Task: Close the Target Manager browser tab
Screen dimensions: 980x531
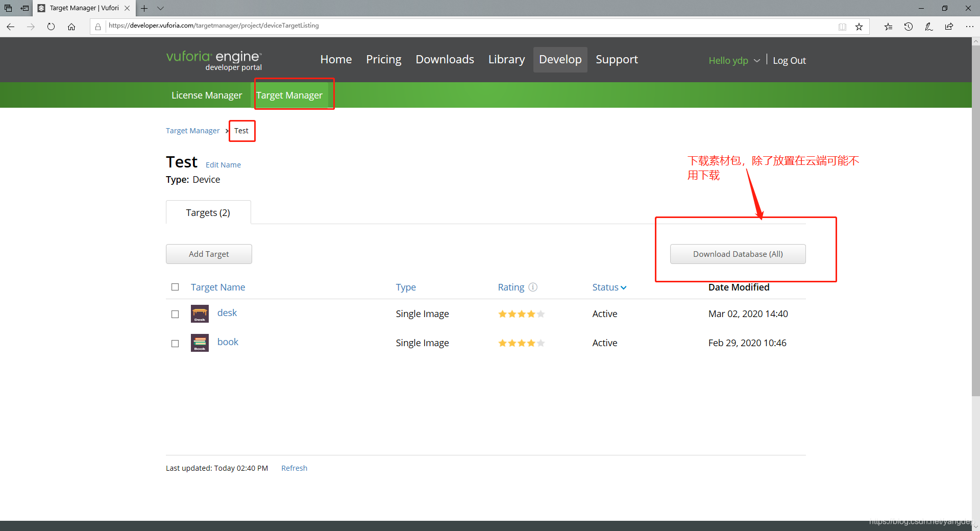Action: pos(127,8)
